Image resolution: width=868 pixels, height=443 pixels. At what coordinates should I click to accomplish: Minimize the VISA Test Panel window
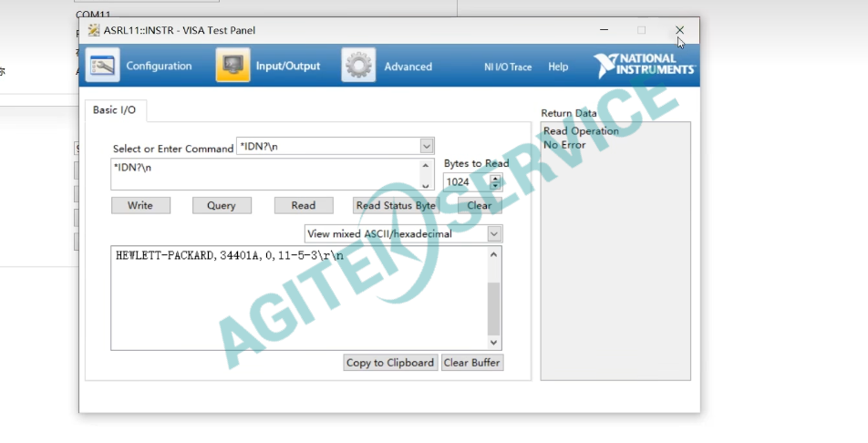[x=604, y=30]
